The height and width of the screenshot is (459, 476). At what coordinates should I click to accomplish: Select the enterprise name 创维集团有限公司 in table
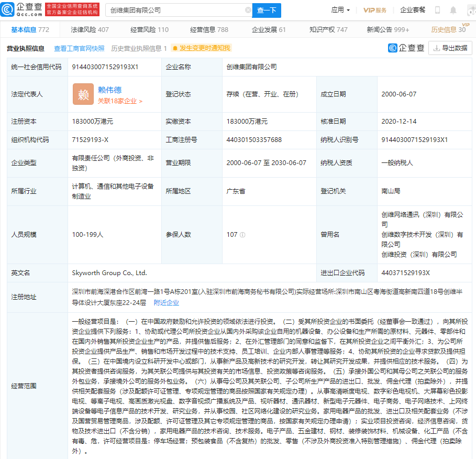[252, 67]
